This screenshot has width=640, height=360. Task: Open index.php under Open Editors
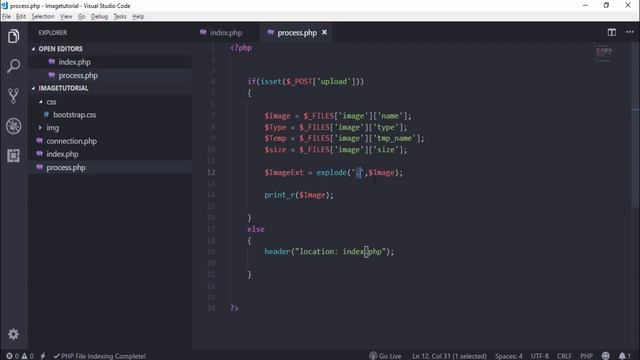click(x=74, y=62)
